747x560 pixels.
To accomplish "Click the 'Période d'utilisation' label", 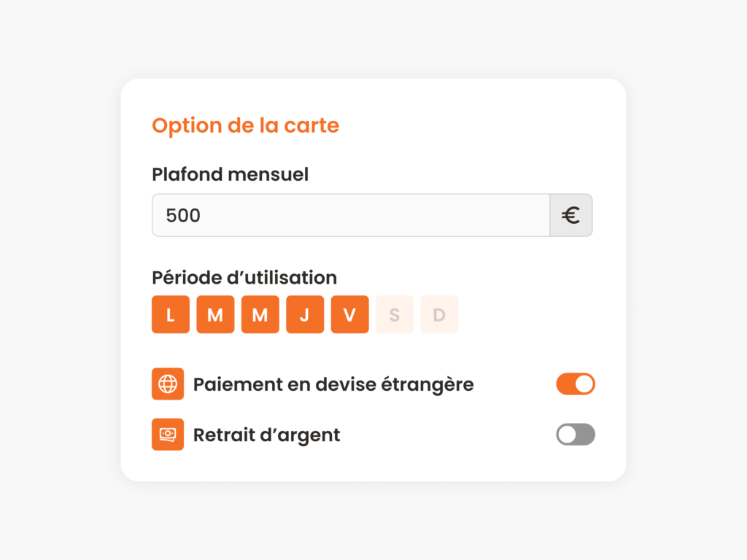I will point(244,278).
